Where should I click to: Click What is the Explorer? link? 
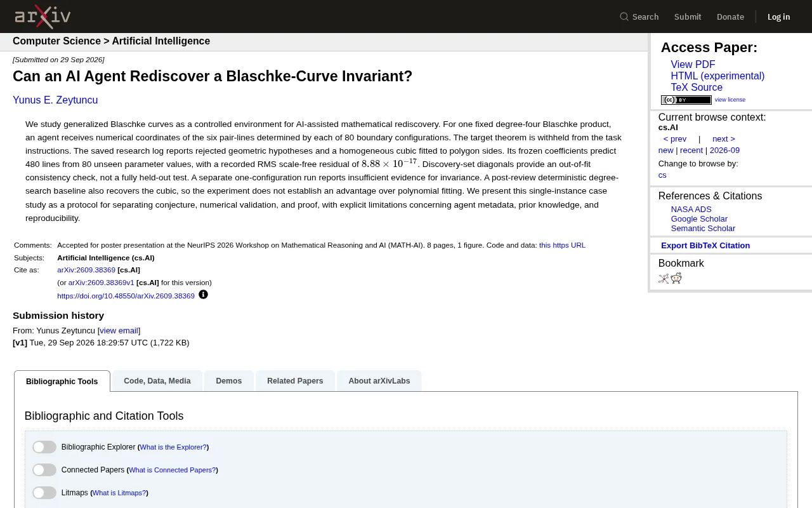173,447
